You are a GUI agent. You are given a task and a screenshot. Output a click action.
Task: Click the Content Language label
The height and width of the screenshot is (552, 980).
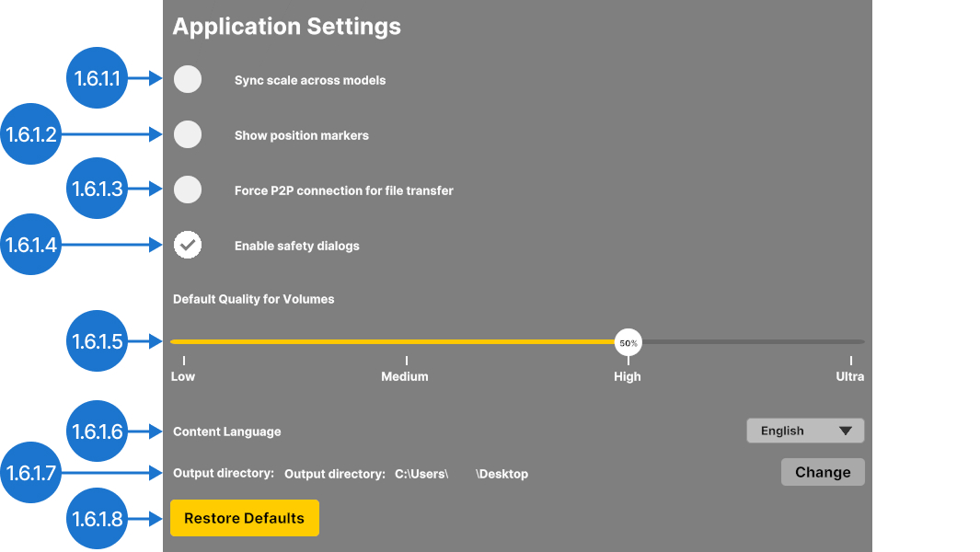[x=227, y=431]
